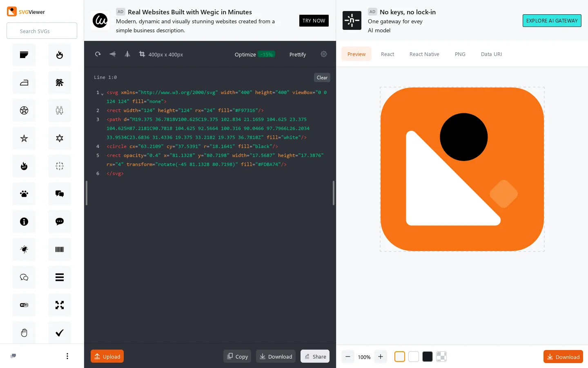The height and width of the screenshot is (368, 588).
Task: Select the raised hand SVG icon
Action: tap(24, 333)
